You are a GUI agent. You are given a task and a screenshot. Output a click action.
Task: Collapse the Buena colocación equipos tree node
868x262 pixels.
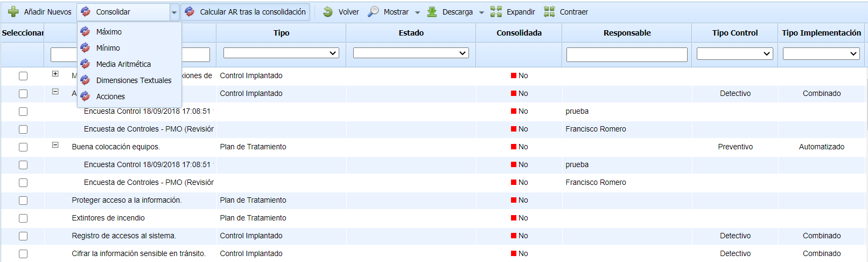coord(55,145)
